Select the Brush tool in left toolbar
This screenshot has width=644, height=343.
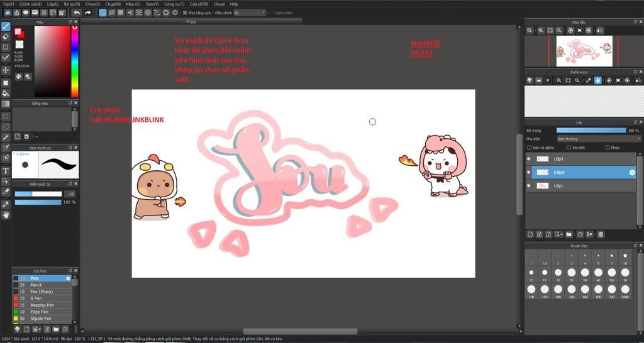coord(5,26)
